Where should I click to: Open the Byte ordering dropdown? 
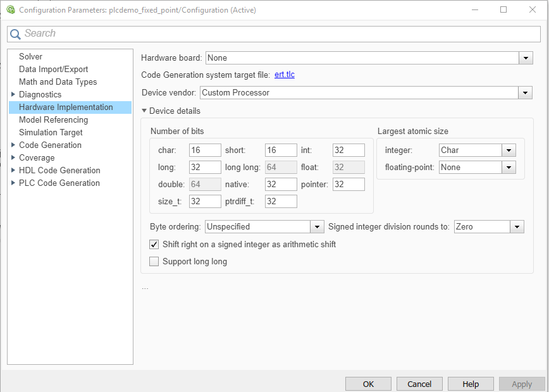[x=318, y=227]
